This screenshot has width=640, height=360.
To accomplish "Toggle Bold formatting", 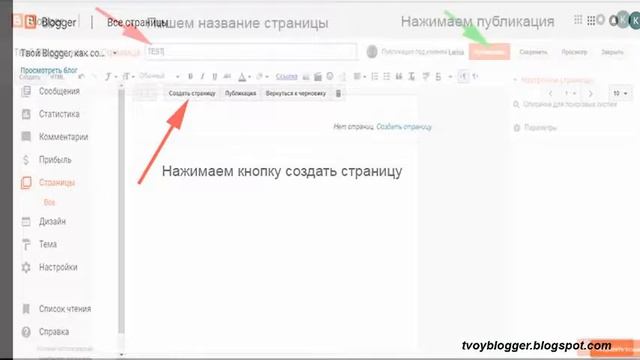I will click(190, 76).
